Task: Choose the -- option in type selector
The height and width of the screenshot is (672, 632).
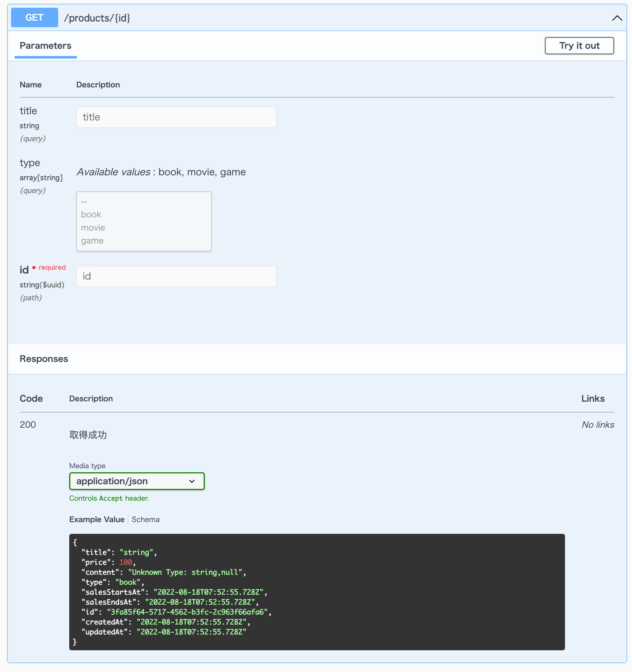Action: (x=84, y=202)
